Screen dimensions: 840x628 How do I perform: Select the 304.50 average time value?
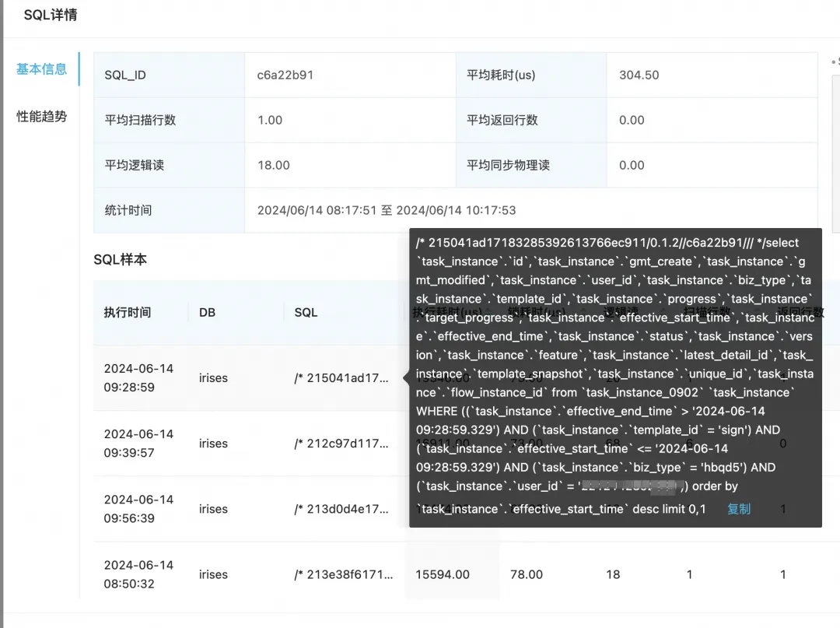tap(639, 75)
